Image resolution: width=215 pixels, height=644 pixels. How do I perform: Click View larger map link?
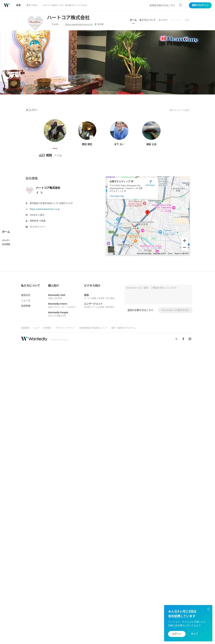117,196
